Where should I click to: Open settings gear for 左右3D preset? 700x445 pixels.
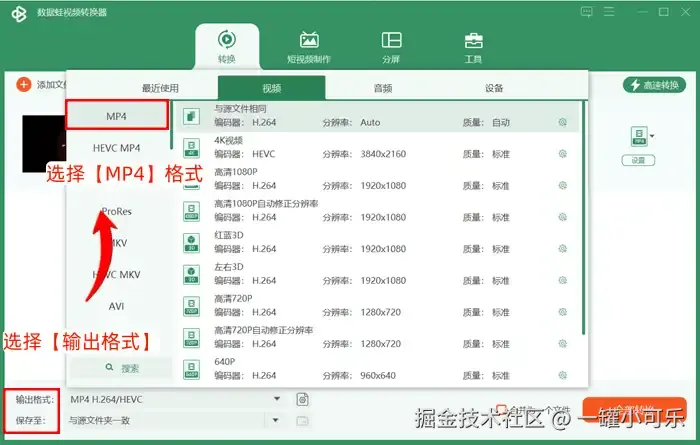click(x=562, y=280)
